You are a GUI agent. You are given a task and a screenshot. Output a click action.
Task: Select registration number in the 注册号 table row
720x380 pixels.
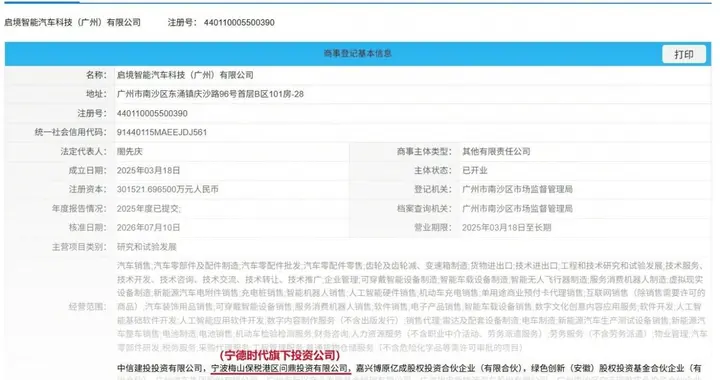(x=152, y=113)
